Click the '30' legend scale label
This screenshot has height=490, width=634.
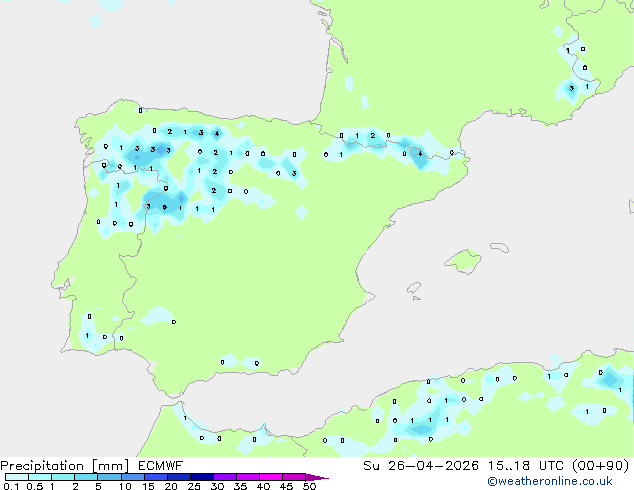[x=217, y=486]
